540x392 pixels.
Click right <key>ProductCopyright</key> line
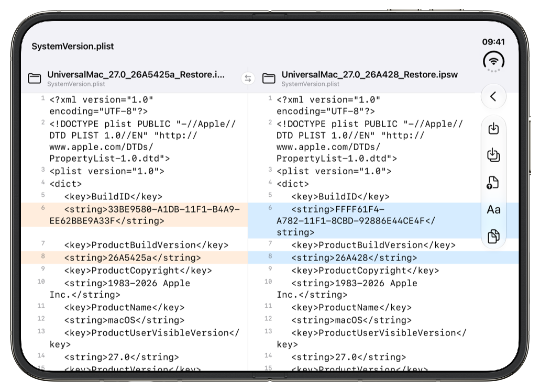365,271
